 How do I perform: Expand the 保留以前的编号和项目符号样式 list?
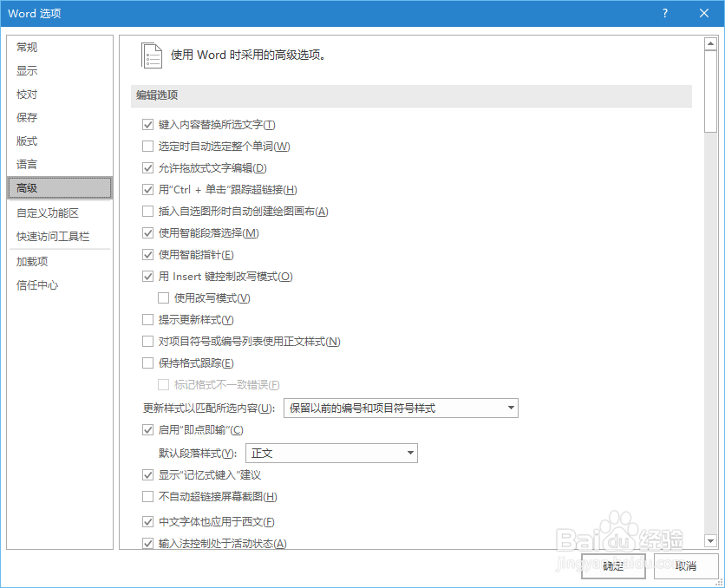click(x=512, y=408)
